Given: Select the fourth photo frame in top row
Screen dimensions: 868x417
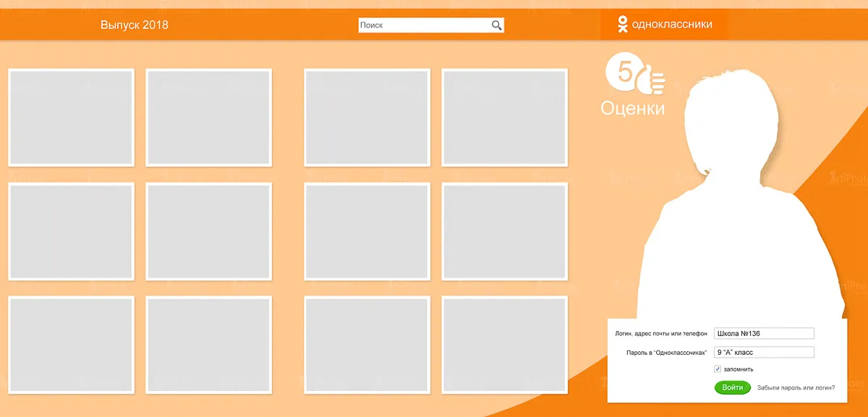Looking at the screenshot, I should pyautogui.click(x=505, y=117).
